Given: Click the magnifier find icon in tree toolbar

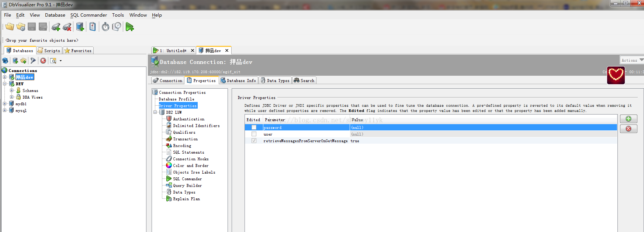Looking at the screenshot, I should 53,61.
